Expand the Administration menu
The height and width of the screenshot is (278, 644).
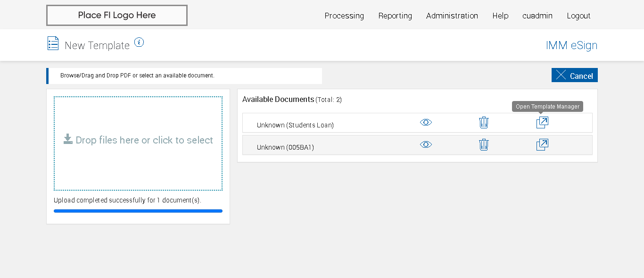click(452, 16)
